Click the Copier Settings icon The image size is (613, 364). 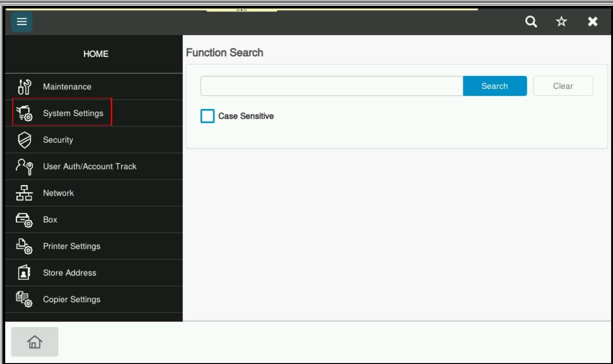pyautogui.click(x=24, y=299)
